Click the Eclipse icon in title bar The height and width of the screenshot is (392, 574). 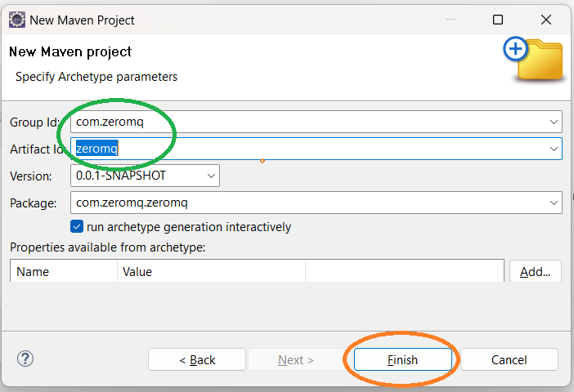point(16,20)
